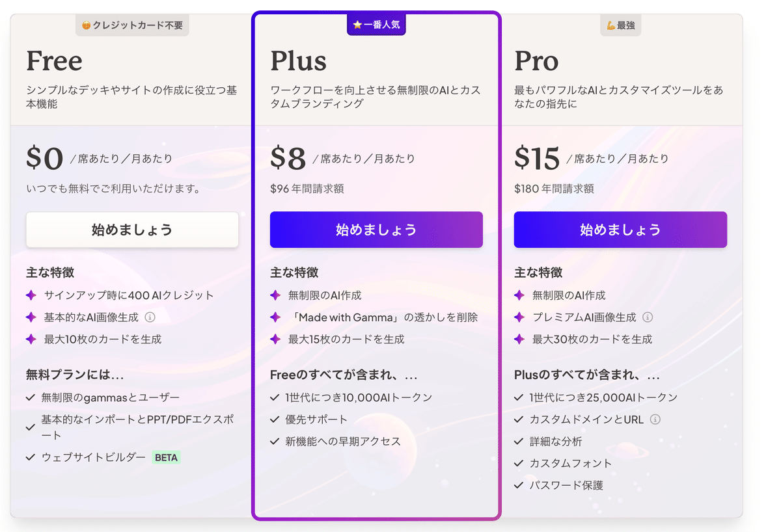The image size is (781, 532).
Task: Click the ウェブサイトビルダー feature
Action: [94, 457]
